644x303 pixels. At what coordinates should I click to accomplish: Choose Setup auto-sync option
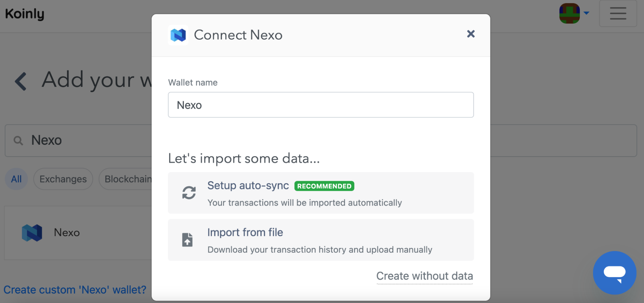[x=321, y=193]
